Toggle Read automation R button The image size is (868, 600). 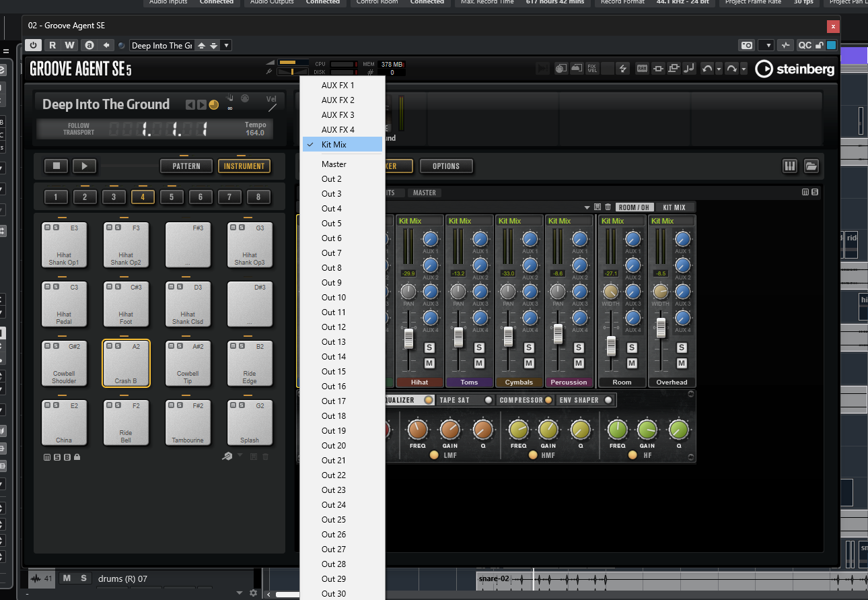point(52,45)
